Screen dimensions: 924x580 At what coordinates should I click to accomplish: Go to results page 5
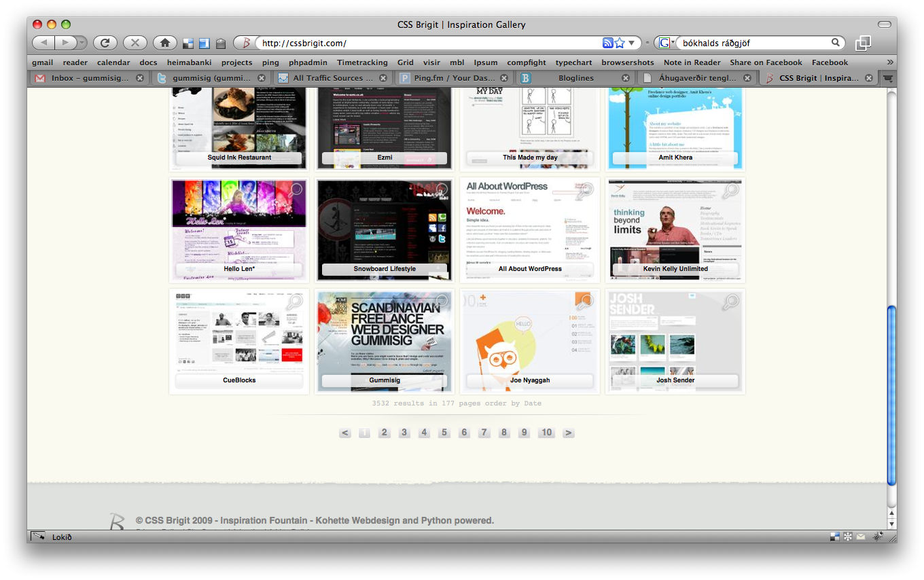click(x=444, y=433)
